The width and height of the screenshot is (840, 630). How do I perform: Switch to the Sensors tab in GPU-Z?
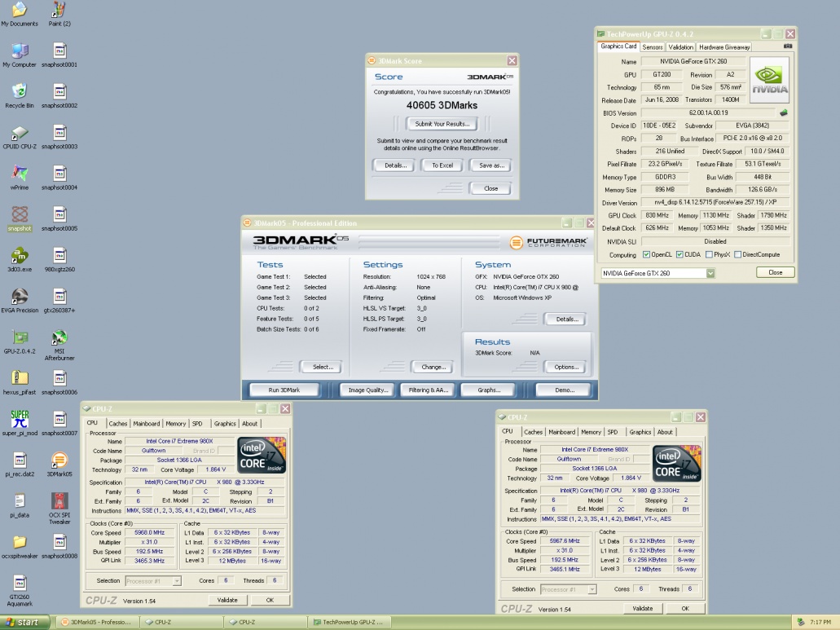point(653,47)
